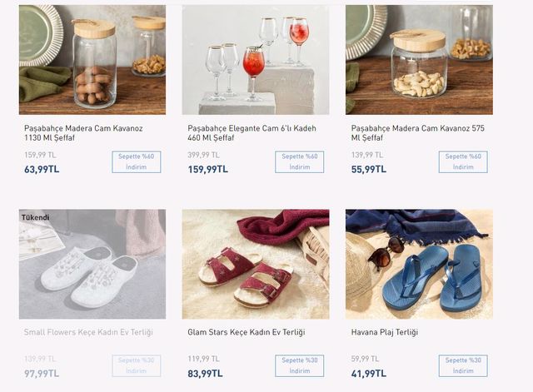Open the Elegante Cam 6'lı Kadeh photo
Viewport: 533px width, 392px height.
point(255,60)
